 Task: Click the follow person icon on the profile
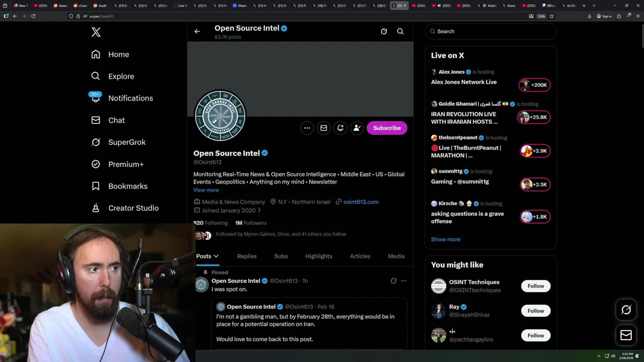(357, 128)
